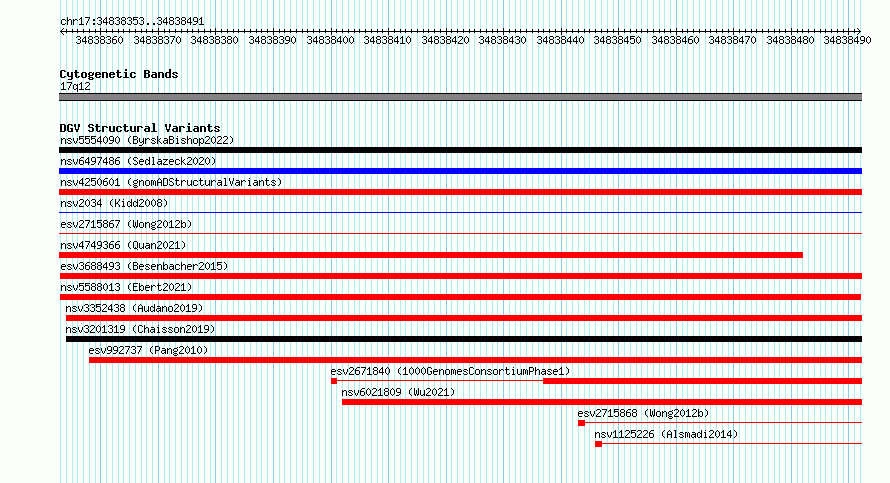The image size is (890, 483).
Task: Click the red nsv5588013 variant bar
Action: point(460,297)
